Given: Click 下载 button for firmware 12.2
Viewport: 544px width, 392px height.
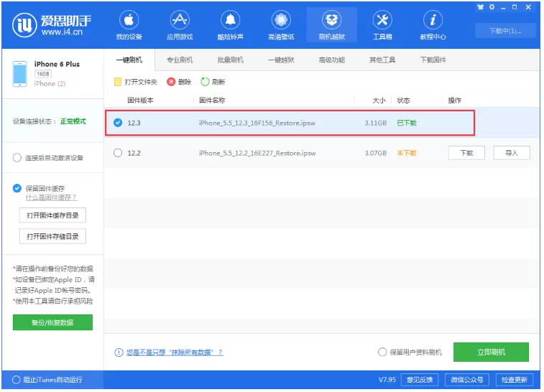Looking at the screenshot, I should point(467,154).
